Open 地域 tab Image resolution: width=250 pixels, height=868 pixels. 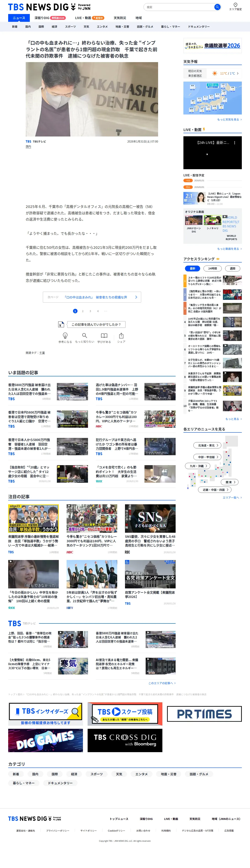(138, 18)
